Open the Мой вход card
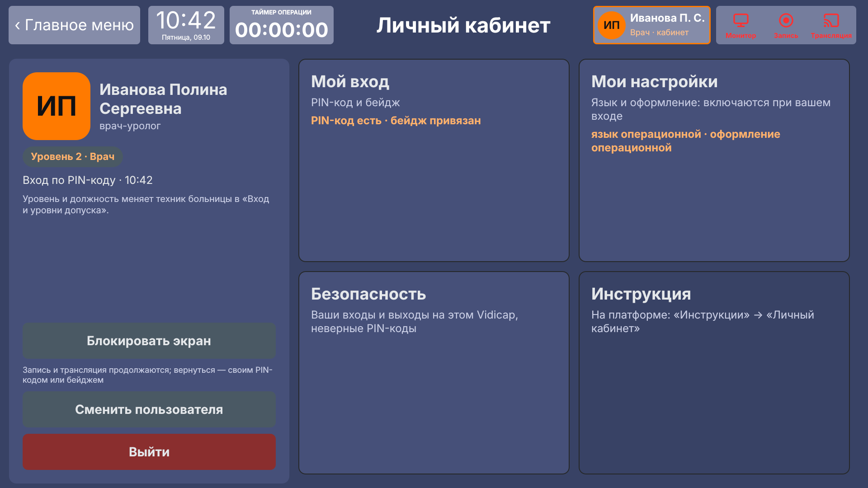The width and height of the screenshot is (868, 488). pyautogui.click(x=434, y=160)
